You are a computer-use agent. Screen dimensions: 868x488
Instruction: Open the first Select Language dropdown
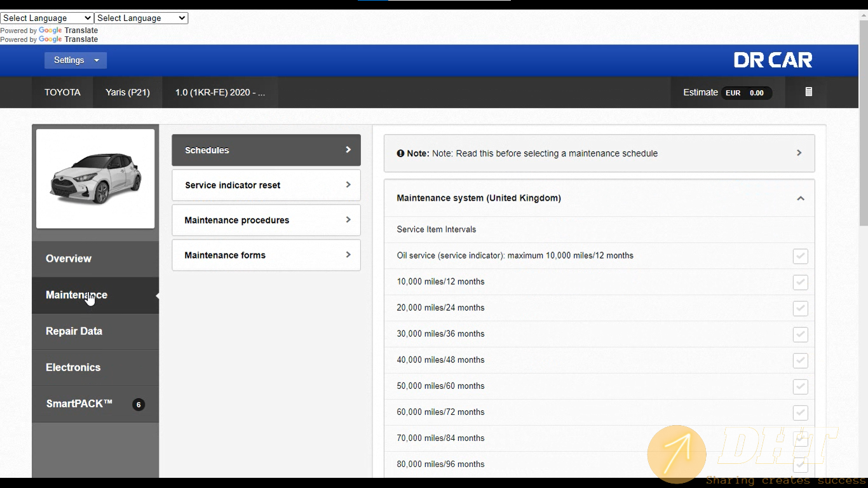[x=47, y=18]
